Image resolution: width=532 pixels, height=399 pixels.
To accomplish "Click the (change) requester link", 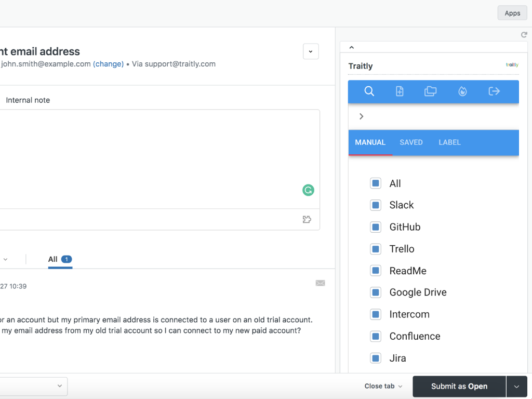I will (108, 64).
